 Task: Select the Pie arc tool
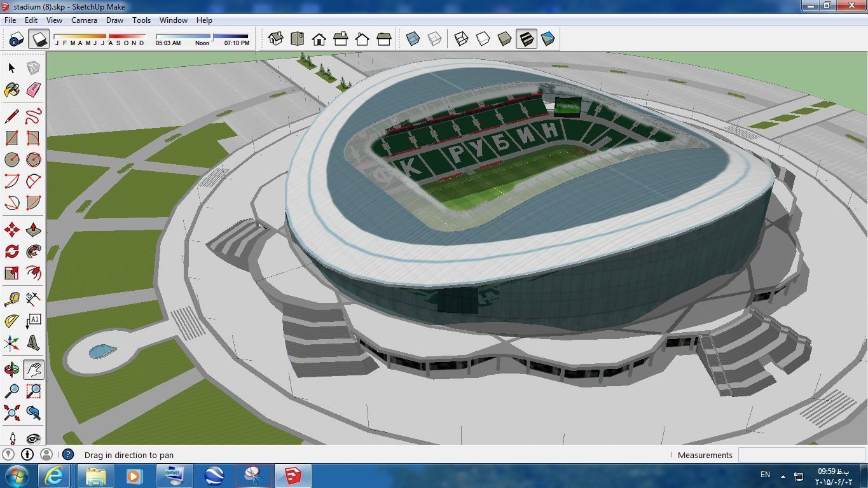33,203
